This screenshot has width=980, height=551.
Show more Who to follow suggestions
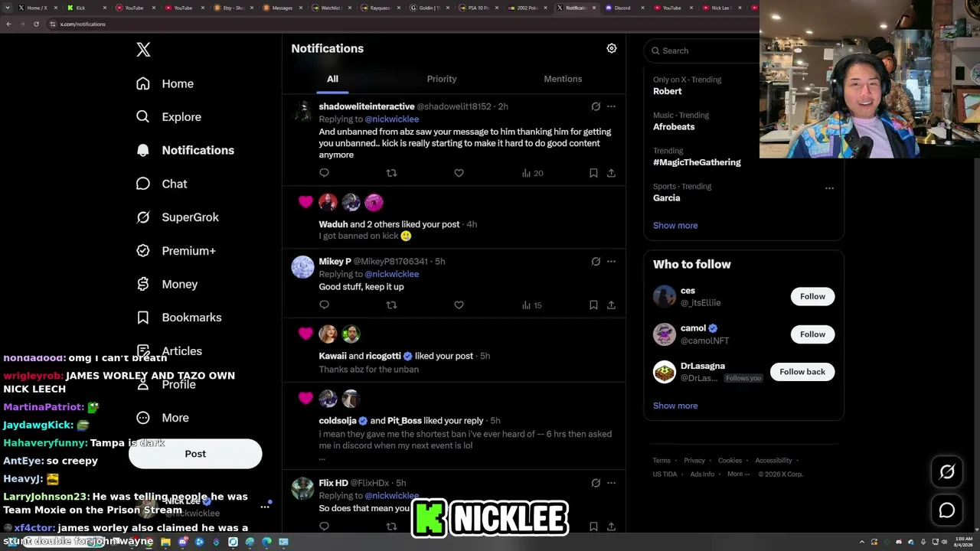tap(675, 406)
